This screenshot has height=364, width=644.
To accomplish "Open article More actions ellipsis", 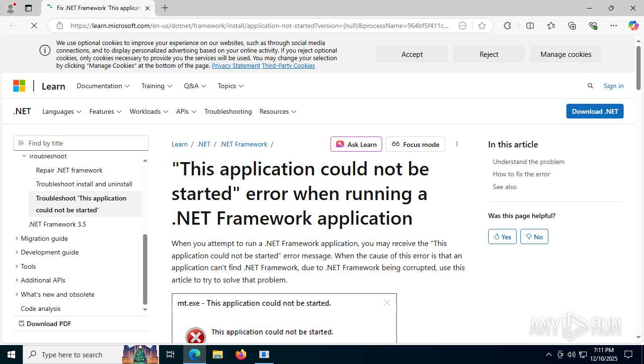I will click(x=457, y=144).
